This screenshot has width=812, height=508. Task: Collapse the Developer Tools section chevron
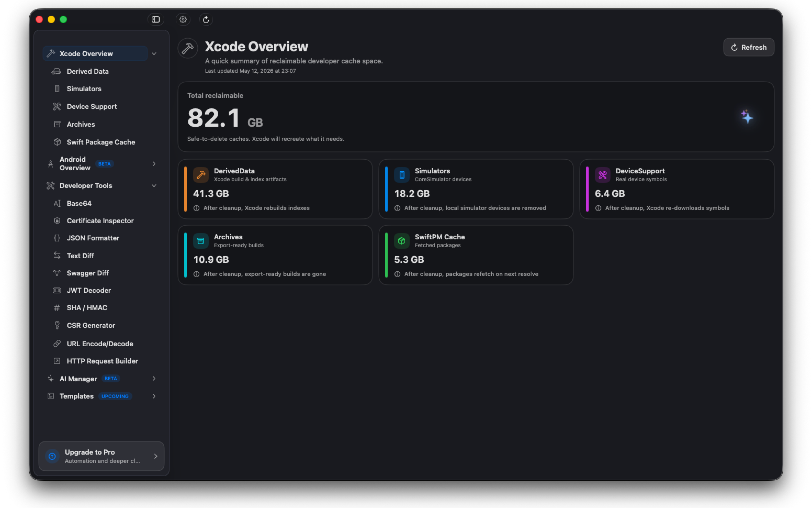(x=154, y=185)
